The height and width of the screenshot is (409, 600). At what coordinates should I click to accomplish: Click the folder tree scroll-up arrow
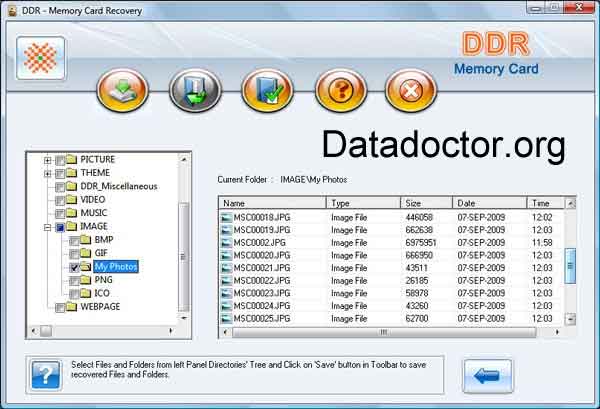[184, 159]
